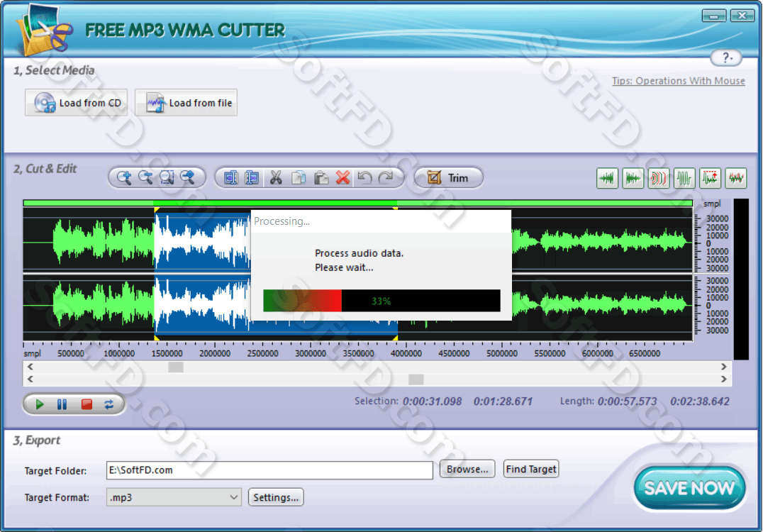
Task: Click the Undo arrow icon
Action: [365, 178]
